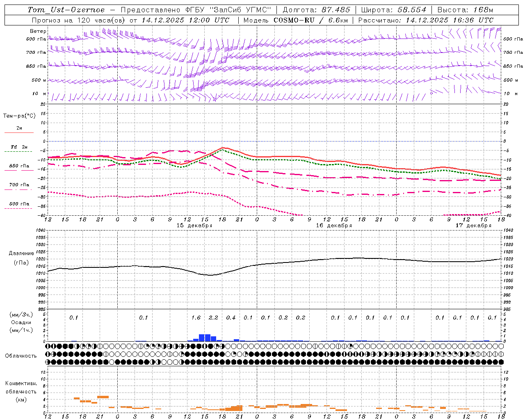Select the 'Долгота: 87.485' header field
The image size is (525, 420).
point(317,10)
